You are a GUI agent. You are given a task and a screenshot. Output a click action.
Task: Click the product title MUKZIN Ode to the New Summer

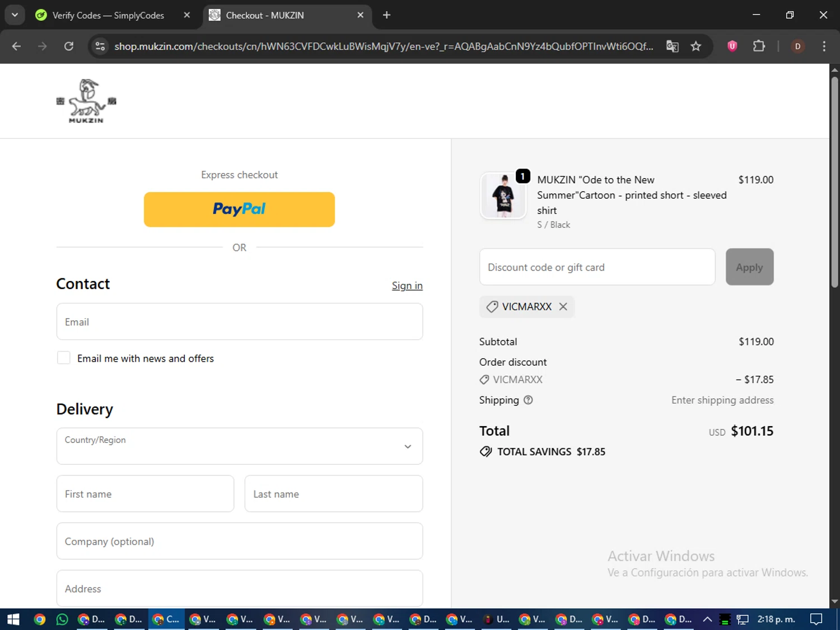632,195
